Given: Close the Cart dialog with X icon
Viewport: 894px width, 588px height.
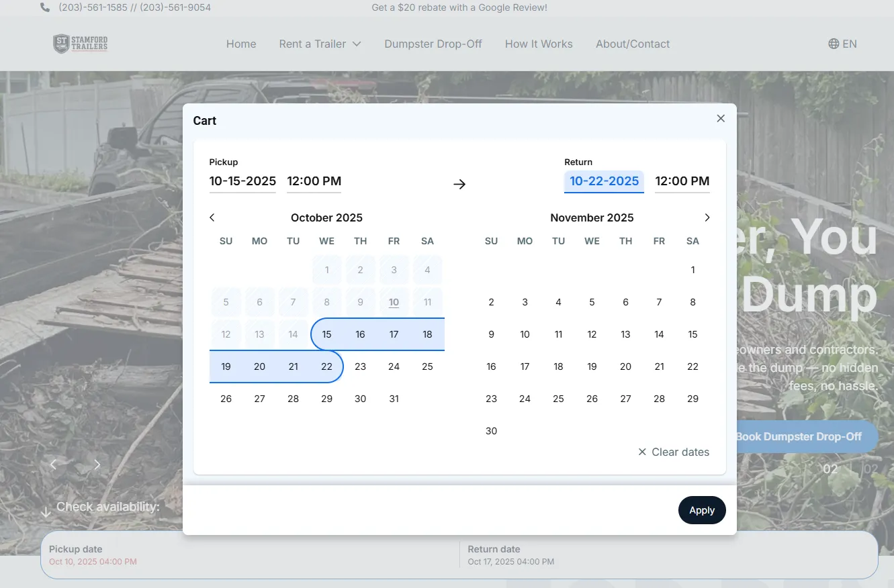Looking at the screenshot, I should tap(721, 119).
